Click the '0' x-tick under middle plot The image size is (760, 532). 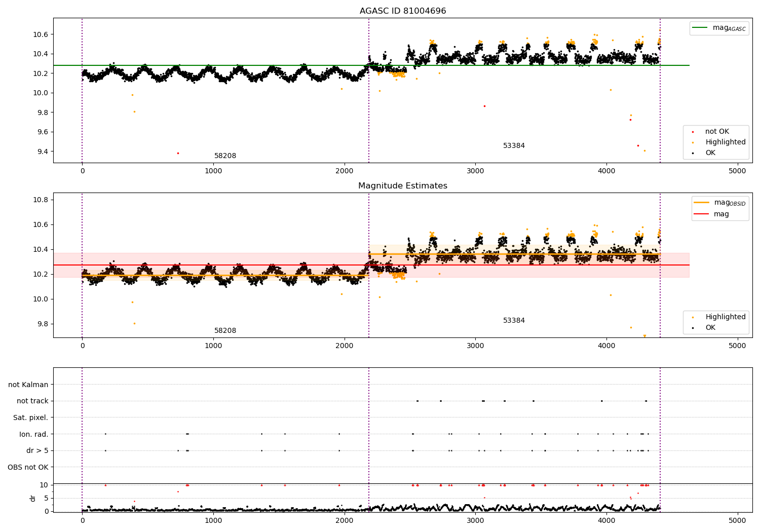82,346
